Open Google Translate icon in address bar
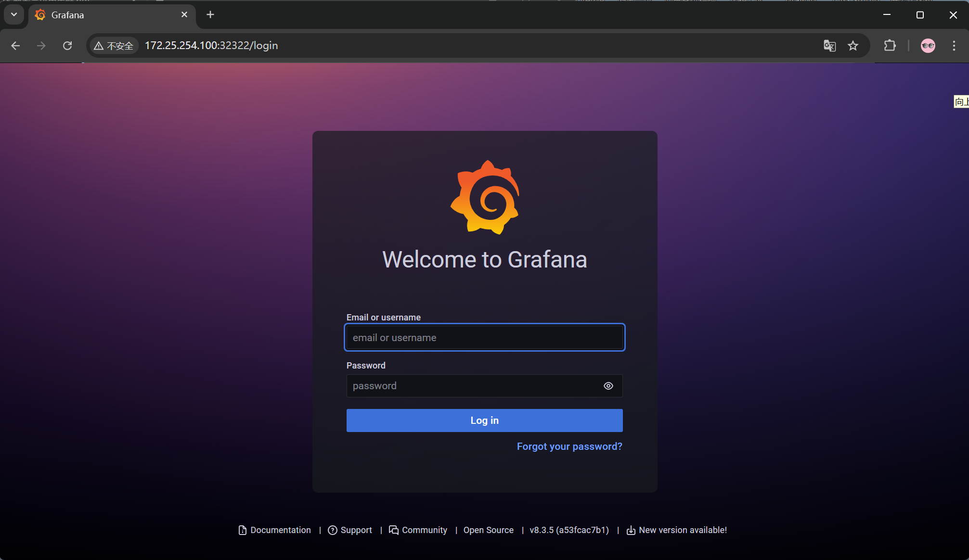 [x=829, y=46]
